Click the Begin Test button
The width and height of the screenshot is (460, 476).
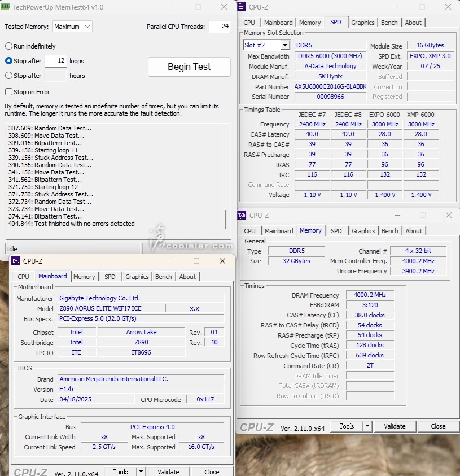click(x=189, y=67)
